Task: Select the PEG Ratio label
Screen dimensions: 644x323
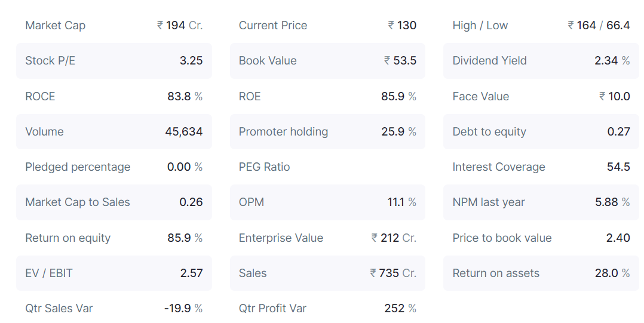Action: (264, 167)
